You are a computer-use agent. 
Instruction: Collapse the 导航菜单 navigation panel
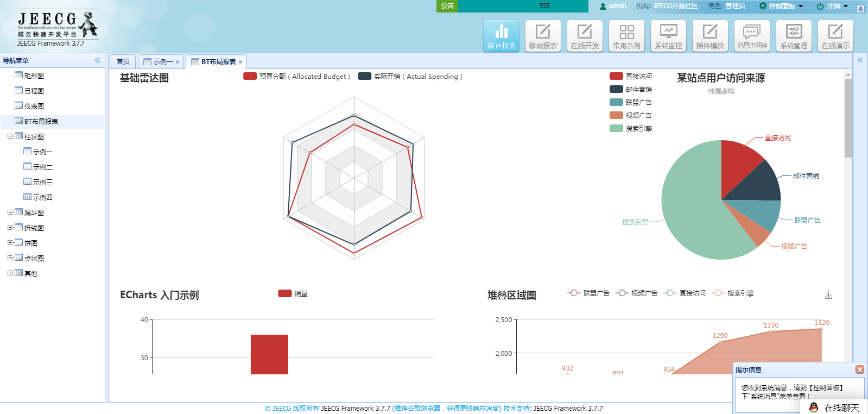(98, 60)
